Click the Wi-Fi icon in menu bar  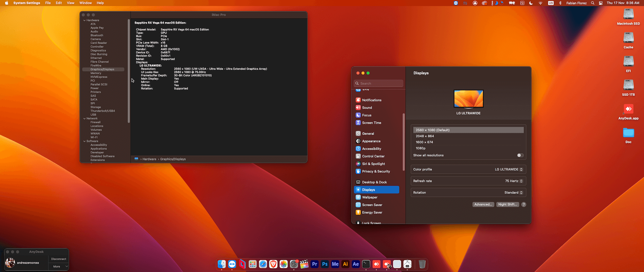[x=540, y=3]
